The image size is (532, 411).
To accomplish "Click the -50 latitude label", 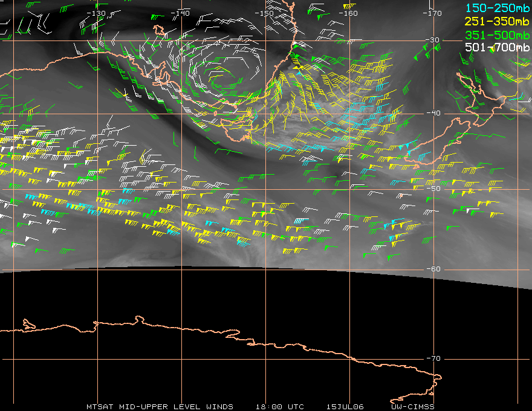I will [x=433, y=189].
